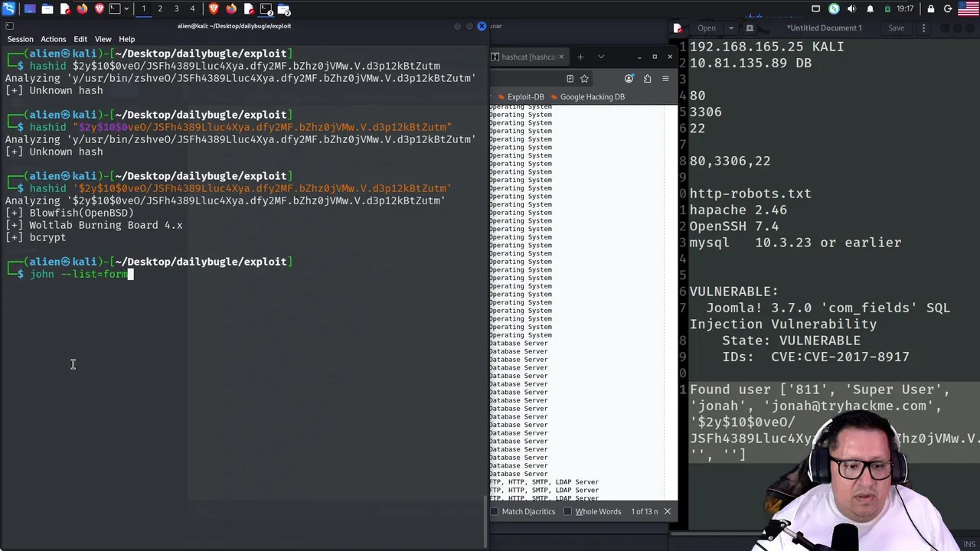Image resolution: width=980 pixels, height=551 pixels.
Task: Click the 'bcrypt' hashid result line
Action: [x=35, y=237]
